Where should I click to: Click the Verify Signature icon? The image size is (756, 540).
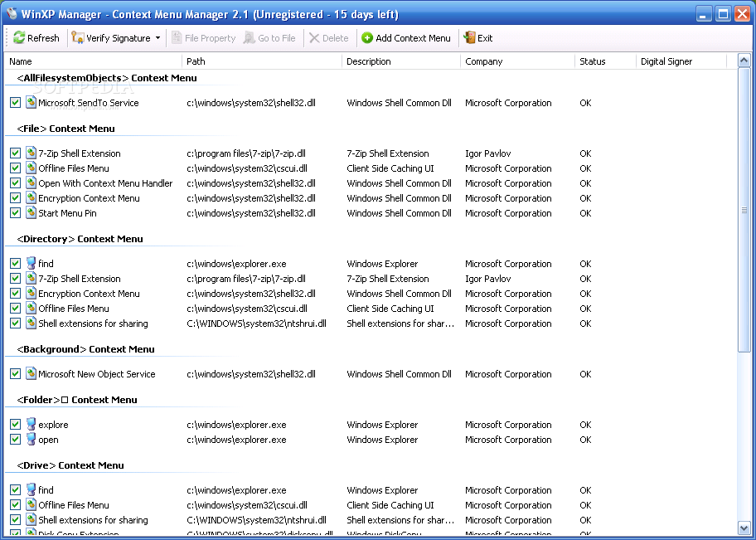tap(78, 37)
